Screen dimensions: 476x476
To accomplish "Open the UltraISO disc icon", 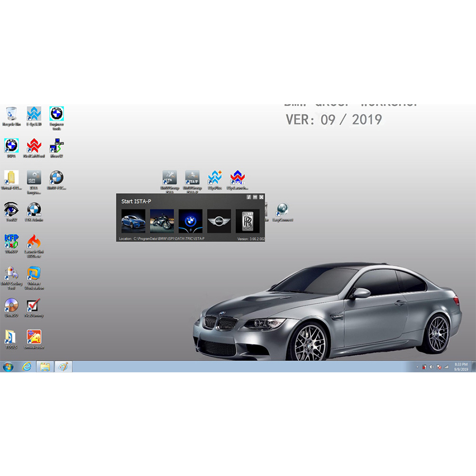I will pyautogui.click(x=11, y=306).
